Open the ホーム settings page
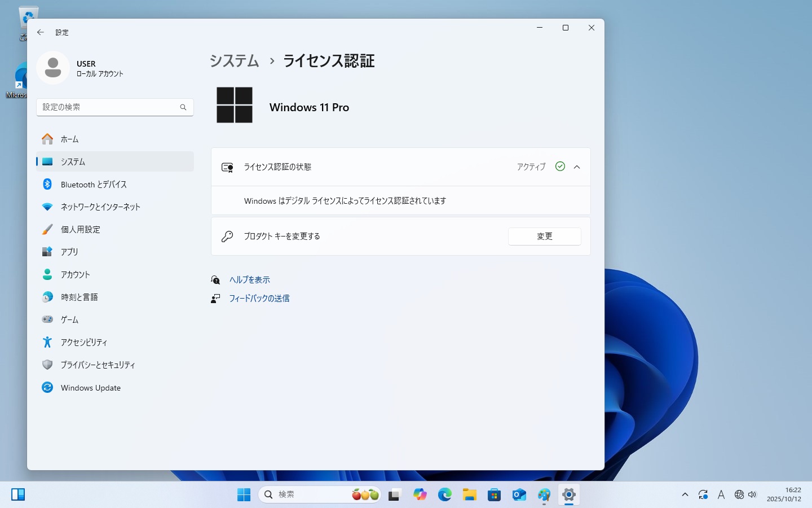This screenshot has height=508, width=812. [69, 139]
